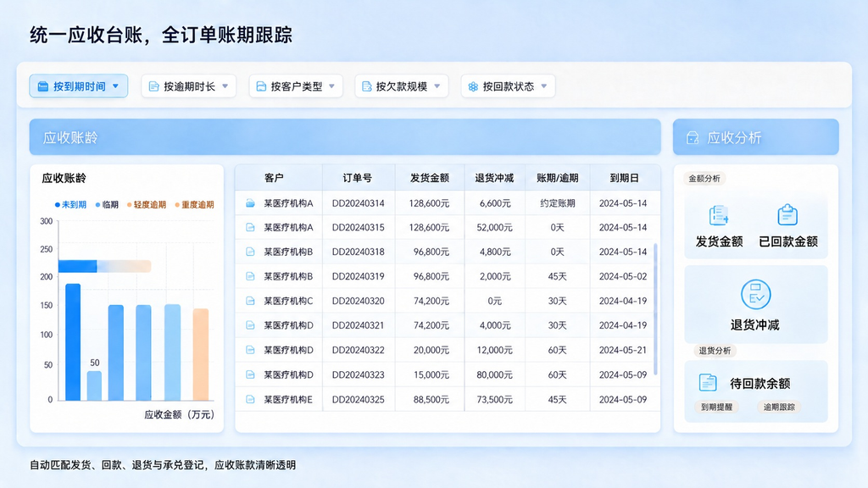Click the 88,500元 amount cell

pyautogui.click(x=431, y=400)
